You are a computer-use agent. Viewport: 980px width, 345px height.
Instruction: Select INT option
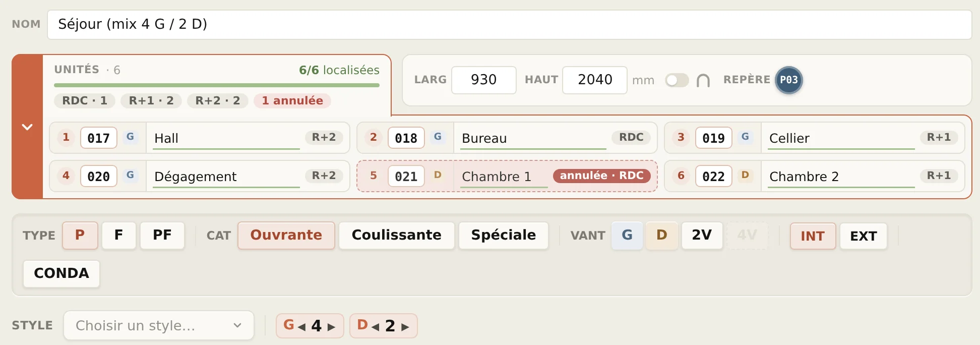click(813, 236)
